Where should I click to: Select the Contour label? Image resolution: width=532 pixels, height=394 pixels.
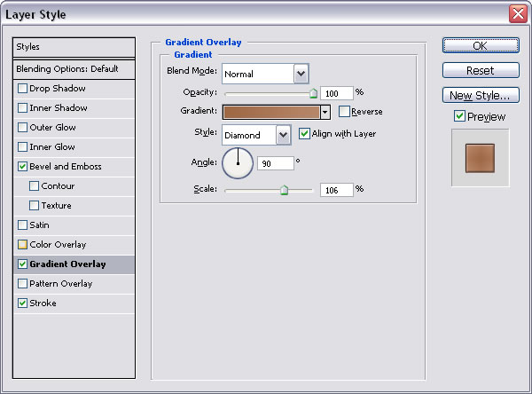click(x=58, y=186)
